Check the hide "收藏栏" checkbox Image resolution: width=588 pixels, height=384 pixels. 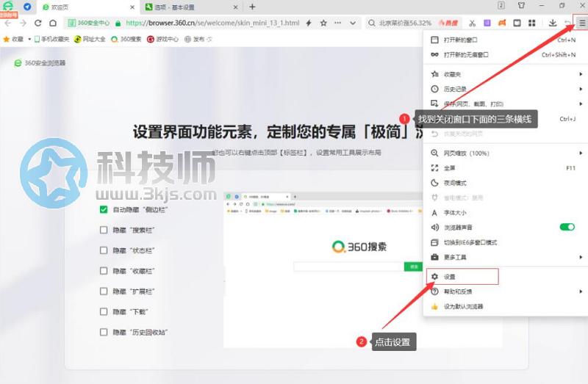click(104, 271)
